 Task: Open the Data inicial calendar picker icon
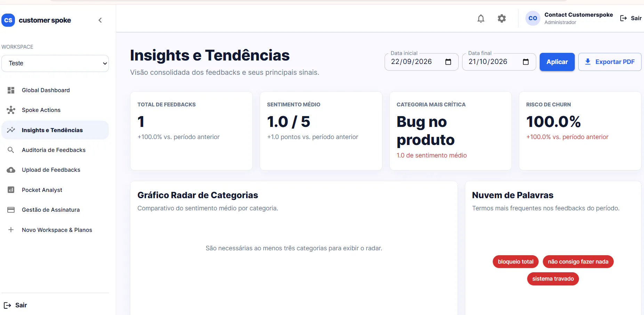tap(448, 62)
